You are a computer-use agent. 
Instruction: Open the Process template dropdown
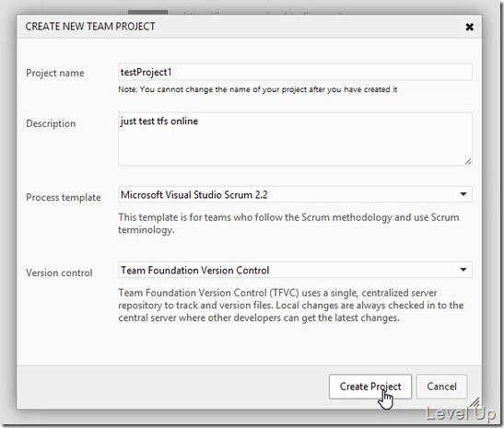click(295, 194)
